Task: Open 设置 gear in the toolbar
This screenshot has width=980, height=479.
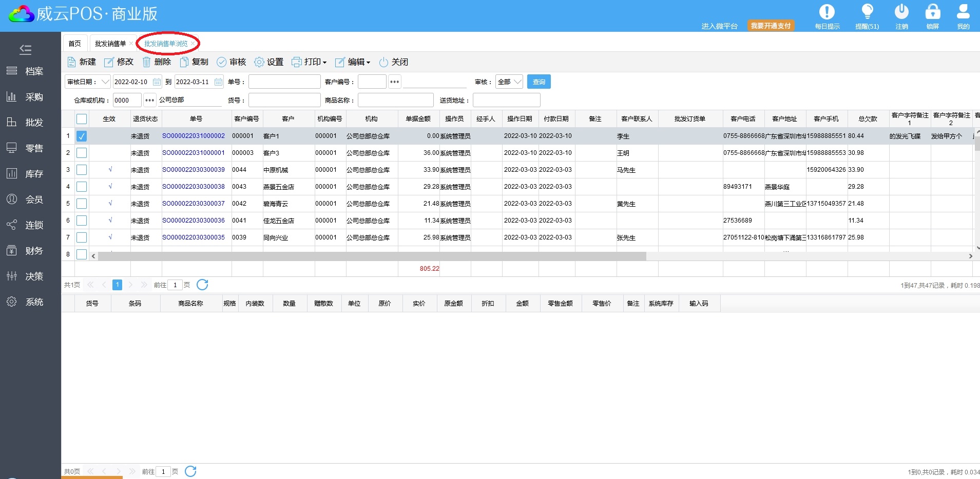Action: coord(259,62)
